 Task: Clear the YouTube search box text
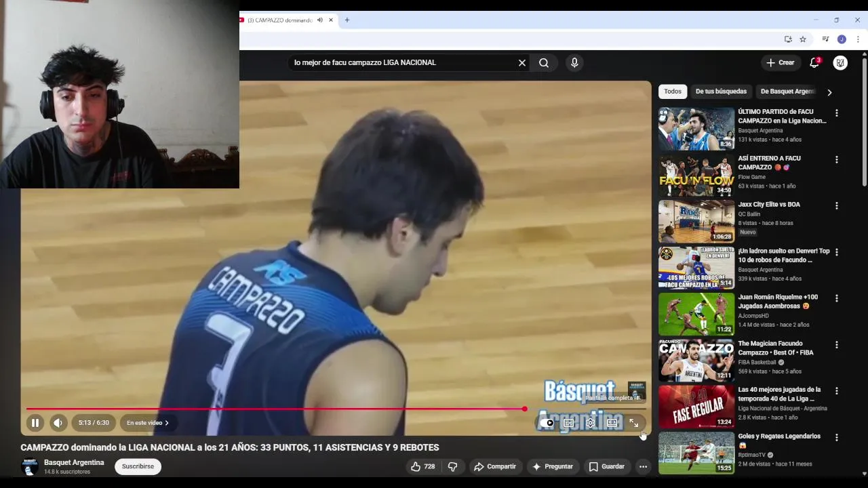pos(522,62)
